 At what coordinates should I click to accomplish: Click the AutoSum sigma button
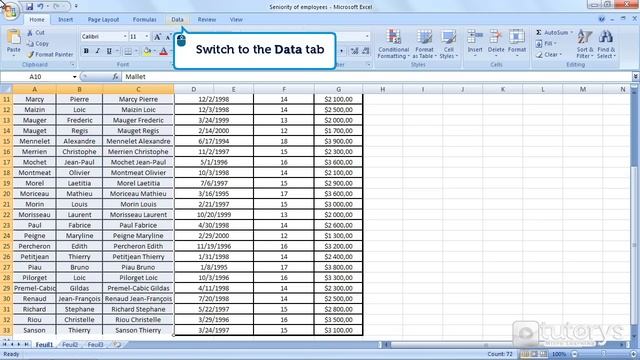coord(539,32)
